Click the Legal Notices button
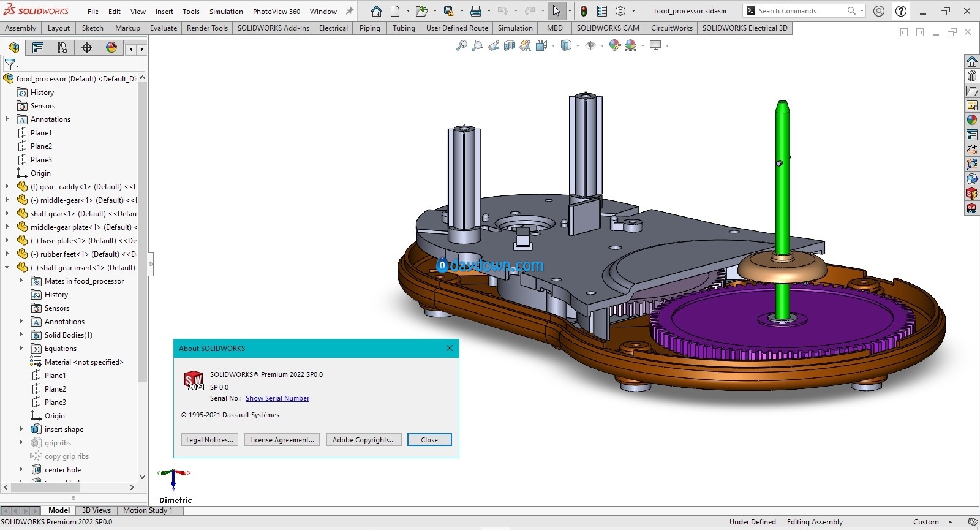Screen dimensions: 980x530 click(209, 440)
